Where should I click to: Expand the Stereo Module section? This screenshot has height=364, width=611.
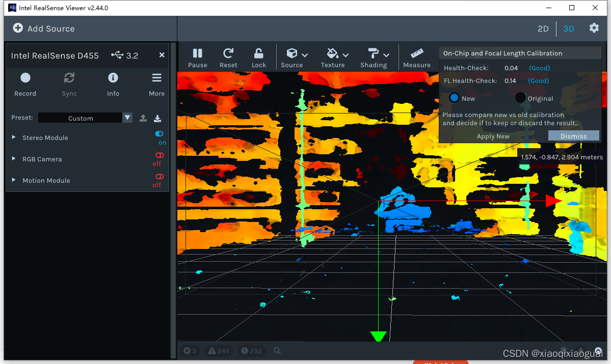pyautogui.click(x=14, y=137)
